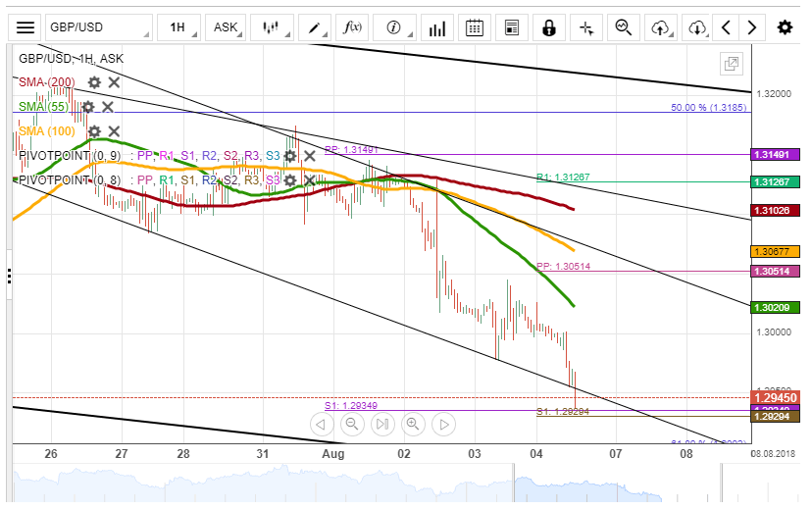Remove the SMA (100) indicator

114,131
